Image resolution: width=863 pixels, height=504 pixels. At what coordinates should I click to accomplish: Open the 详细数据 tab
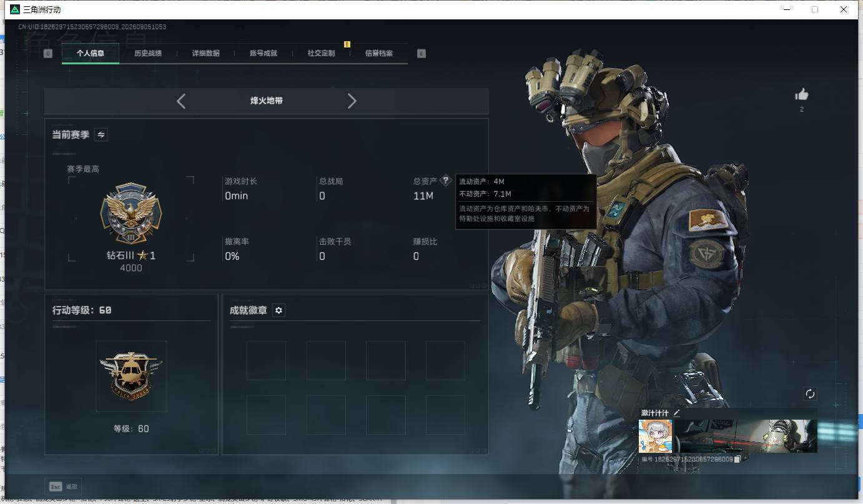pos(206,54)
